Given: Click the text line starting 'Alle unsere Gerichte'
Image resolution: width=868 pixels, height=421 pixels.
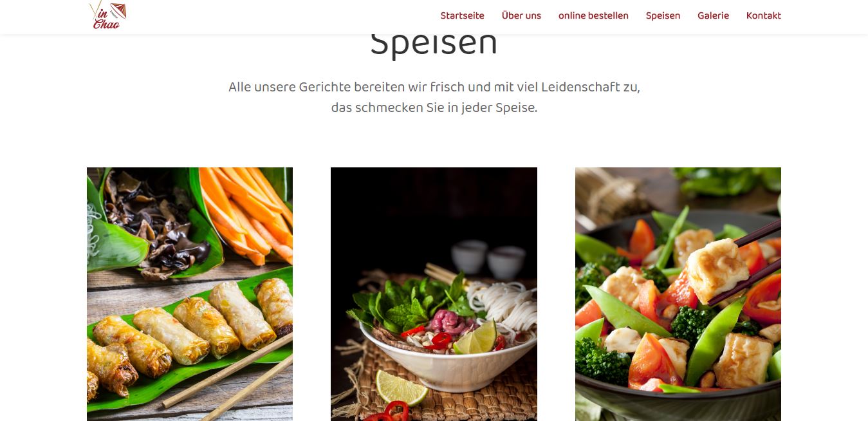Looking at the screenshot, I should pos(434,87).
